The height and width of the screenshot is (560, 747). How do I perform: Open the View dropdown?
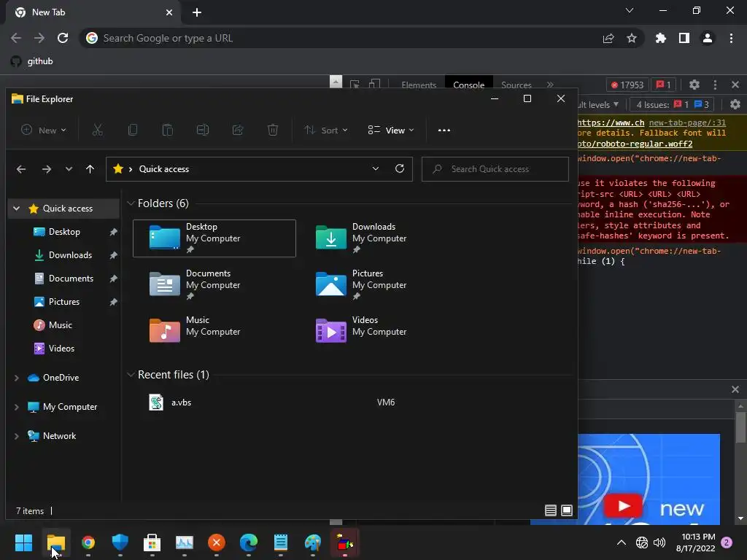pyautogui.click(x=391, y=130)
